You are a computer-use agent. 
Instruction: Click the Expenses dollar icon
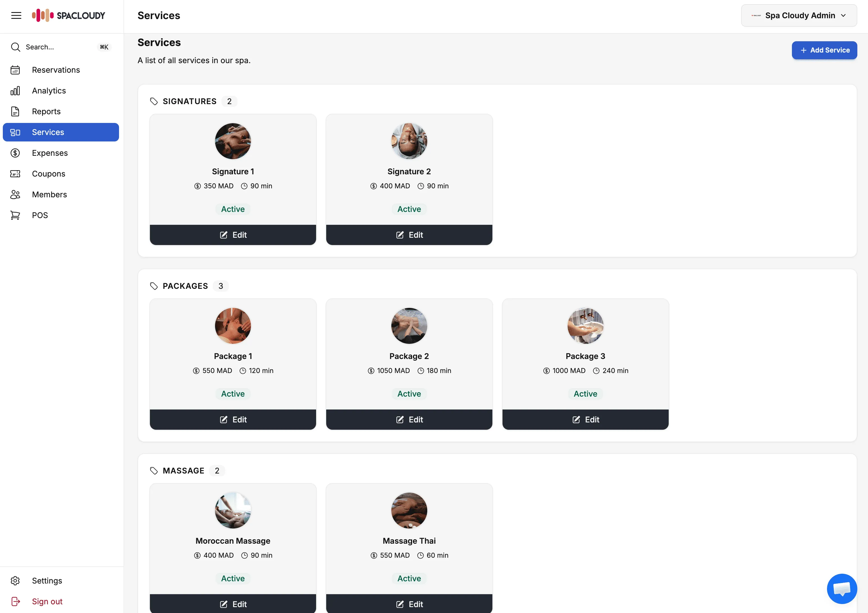15,153
